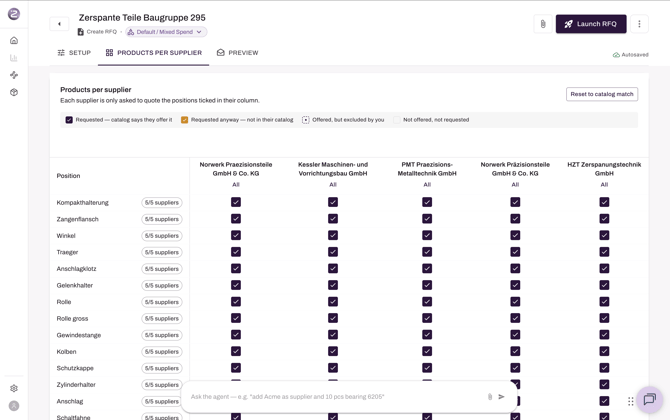The image size is (670, 420).
Task: Click the app logo at top left
Action: pyautogui.click(x=14, y=14)
